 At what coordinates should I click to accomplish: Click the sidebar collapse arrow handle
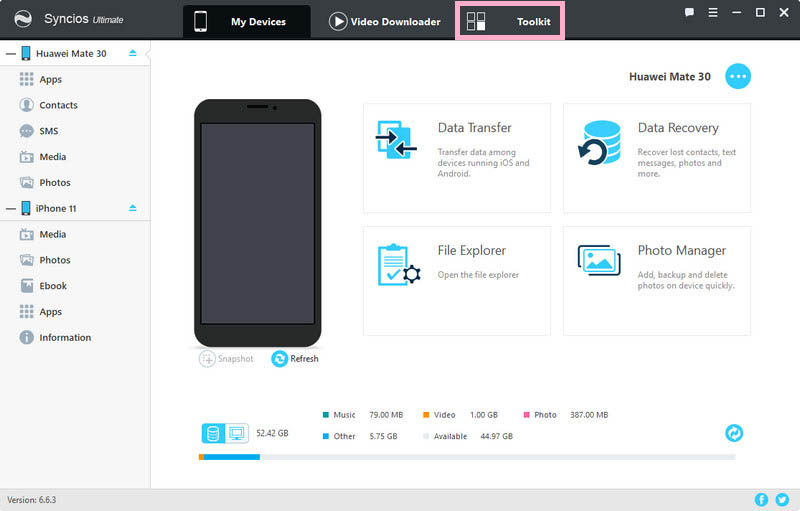pos(148,53)
